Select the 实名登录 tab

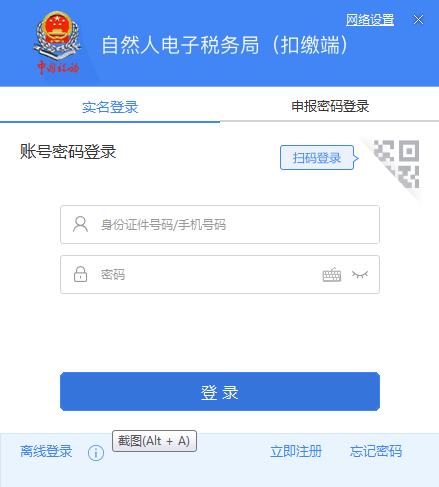click(x=110, y=107)
